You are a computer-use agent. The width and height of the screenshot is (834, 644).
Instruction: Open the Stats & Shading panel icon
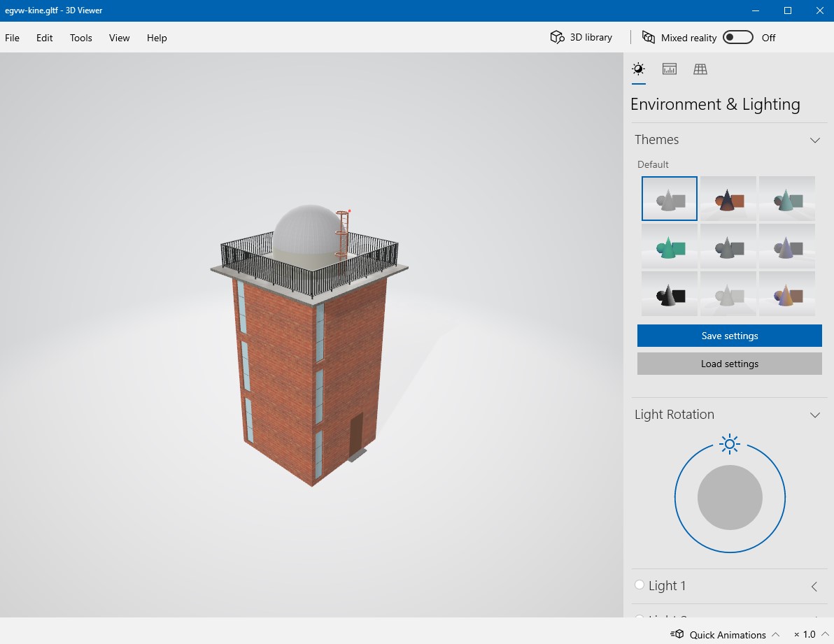(669, 69)
